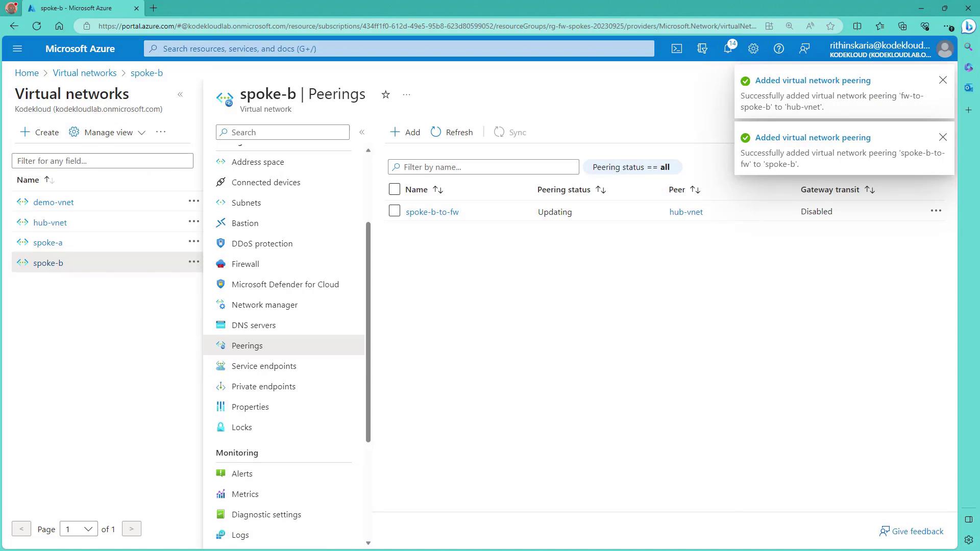Open the page number dropdown

79,529
